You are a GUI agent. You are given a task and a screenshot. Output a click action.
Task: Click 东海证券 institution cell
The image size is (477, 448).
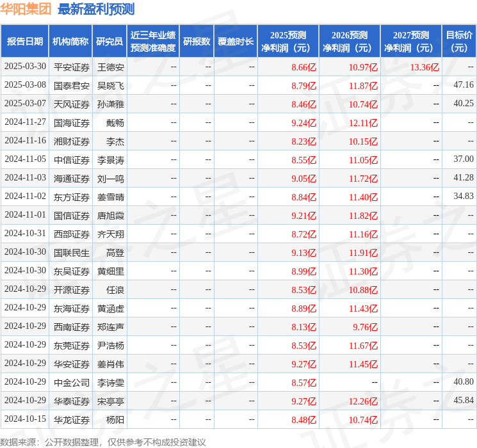tap(72, 308)
